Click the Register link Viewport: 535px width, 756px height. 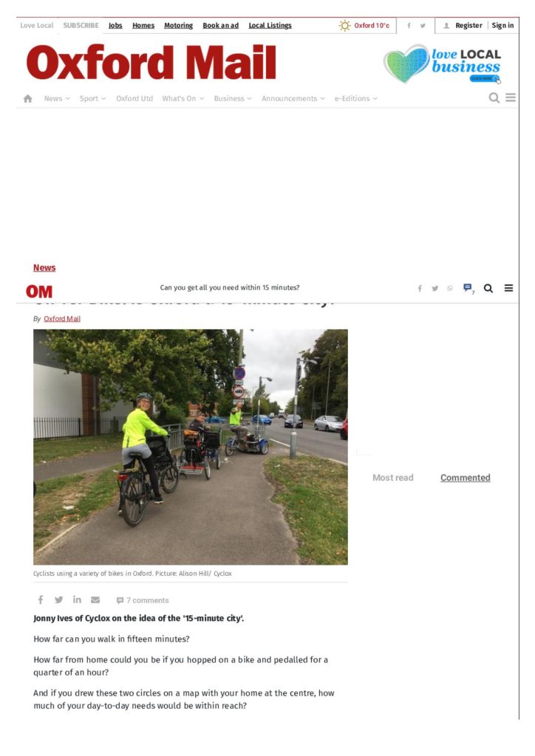tap(468, 26)
